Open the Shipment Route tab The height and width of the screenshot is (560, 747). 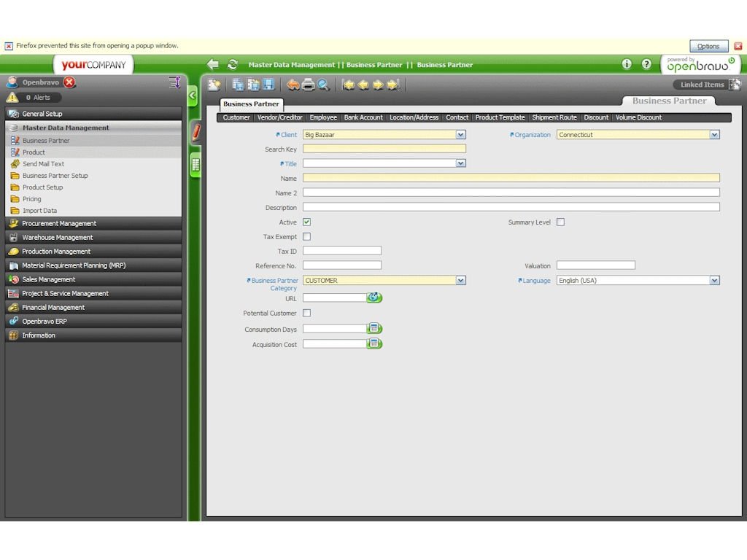554,117
